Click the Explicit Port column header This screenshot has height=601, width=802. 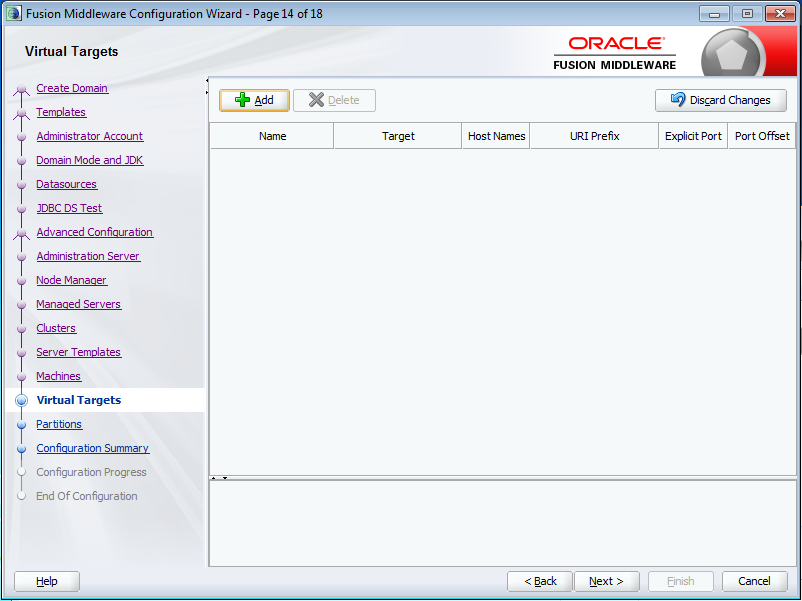pyautogui.click(x=693, y=136)
